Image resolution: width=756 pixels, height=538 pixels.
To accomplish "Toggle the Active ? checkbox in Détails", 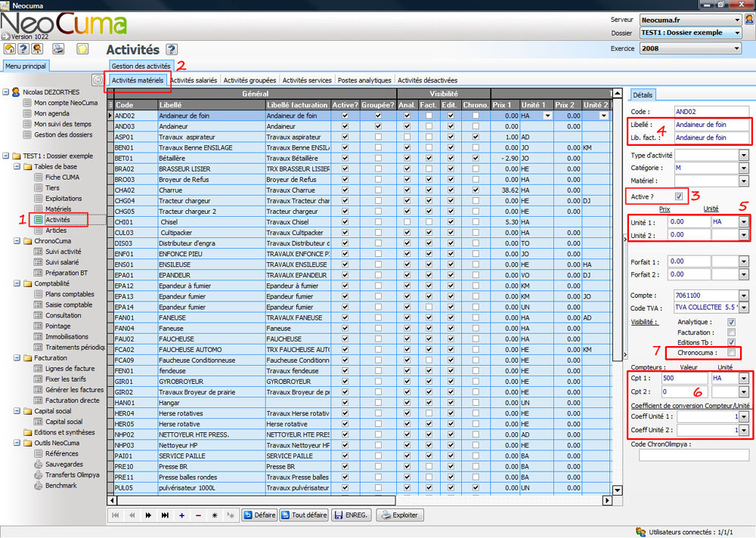I will [679, 196].
